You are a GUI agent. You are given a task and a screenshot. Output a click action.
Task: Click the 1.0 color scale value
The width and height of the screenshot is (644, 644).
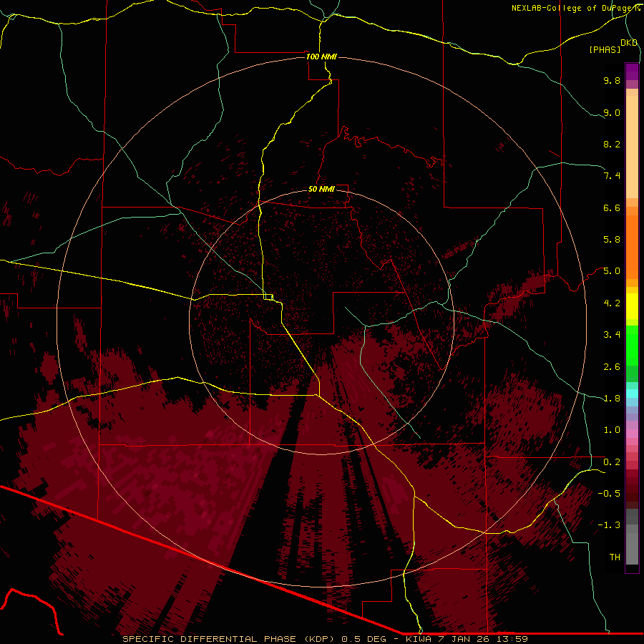point(612,430)
